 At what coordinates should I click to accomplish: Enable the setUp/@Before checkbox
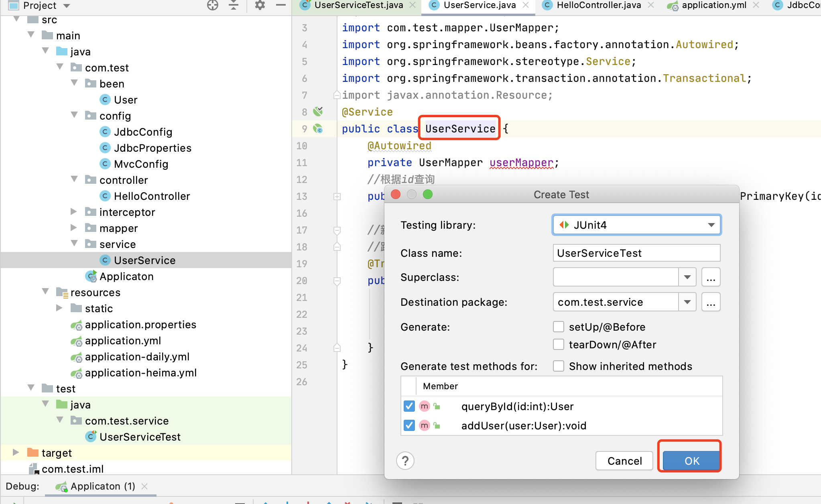click(559, 327)
